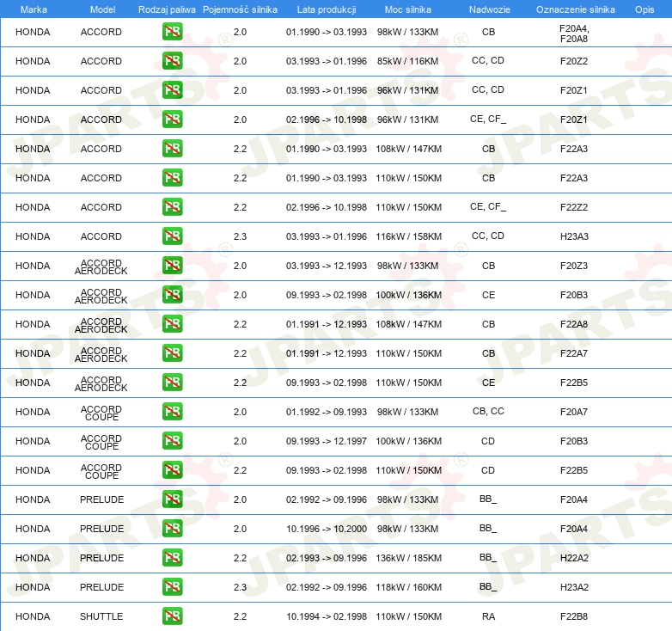This screenshot has width=672, height=631.
Task: Click the fuel icon for Accord 2.2 F22Z2
Action: click(x=172, y=207)
